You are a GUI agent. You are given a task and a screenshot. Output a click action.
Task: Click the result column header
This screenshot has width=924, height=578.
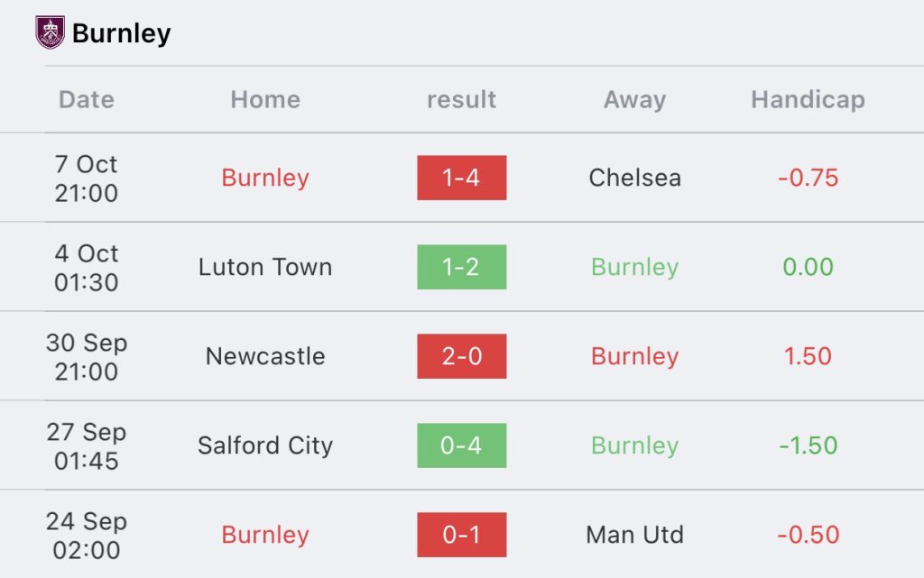(461, 99)
